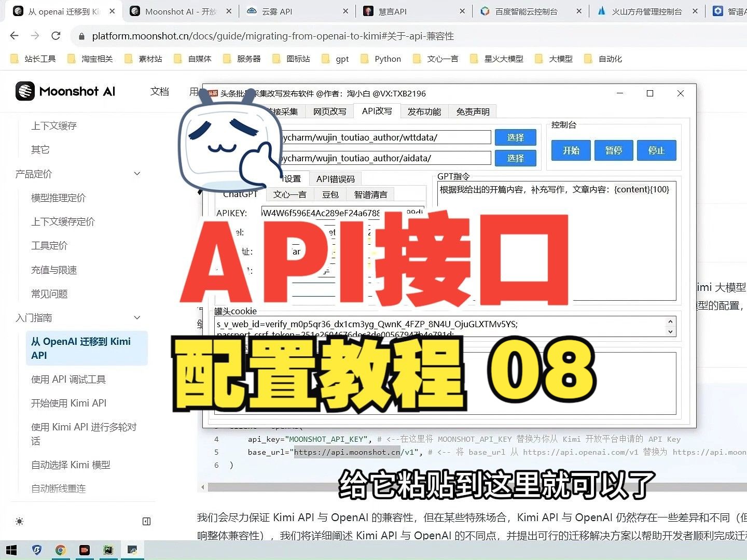Open the 站长工具 bookmarks folder
The height and width of the screenshot is (560, 747).
point(33,59)
